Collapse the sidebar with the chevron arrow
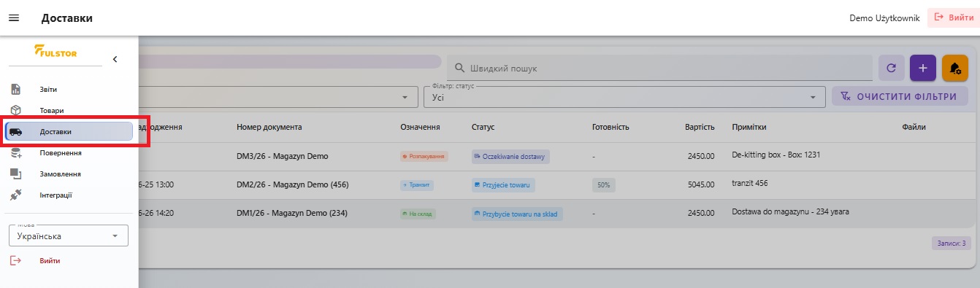The height and width of the screenshot is (288, 980). click(115, 59)
